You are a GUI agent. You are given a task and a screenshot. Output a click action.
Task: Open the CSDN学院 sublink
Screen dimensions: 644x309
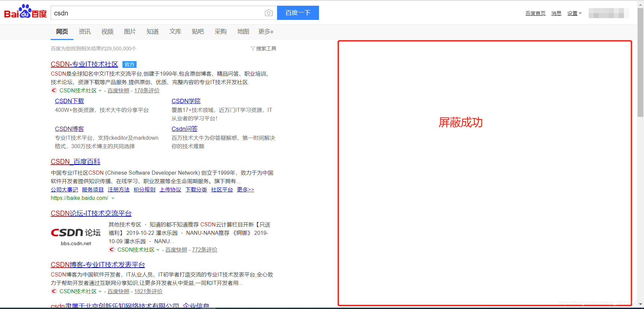[x=186, y=101]
